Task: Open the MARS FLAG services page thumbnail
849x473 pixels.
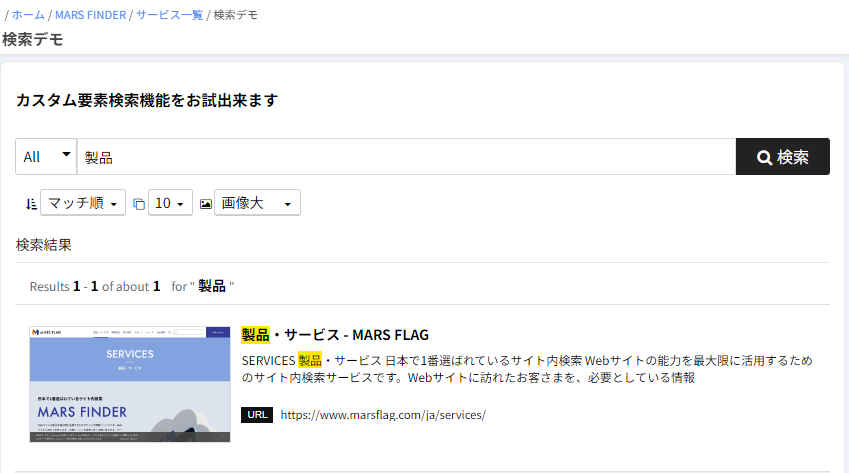Action: [130, 384]
